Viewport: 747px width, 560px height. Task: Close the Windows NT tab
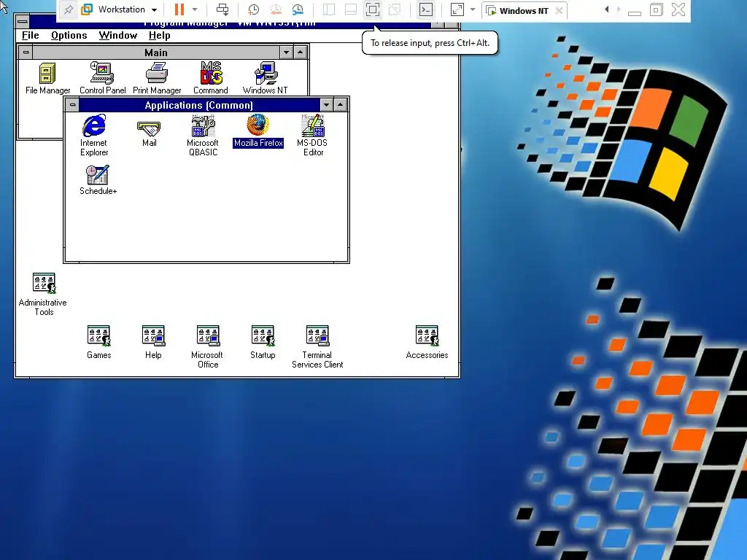pyautogui.click(x=559, y=10)
